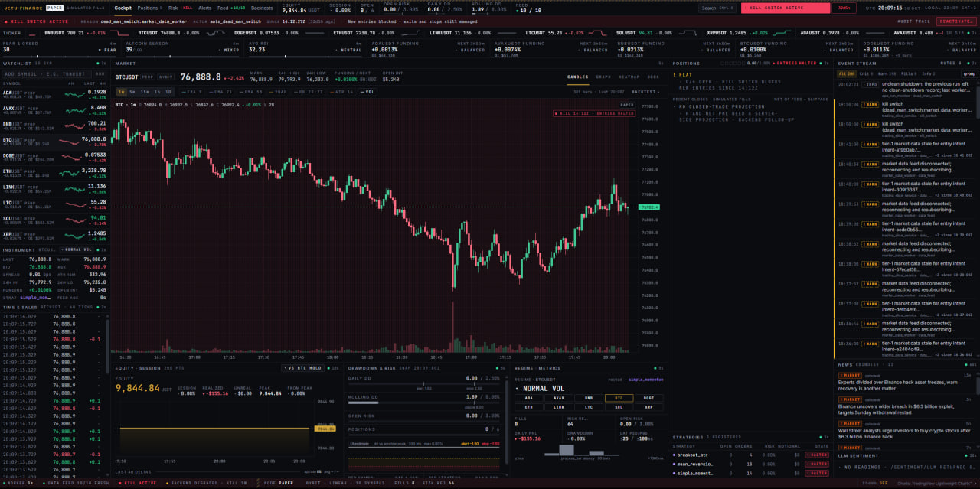Choose DOGE in regime symbol grid

(x=648, y=398)
